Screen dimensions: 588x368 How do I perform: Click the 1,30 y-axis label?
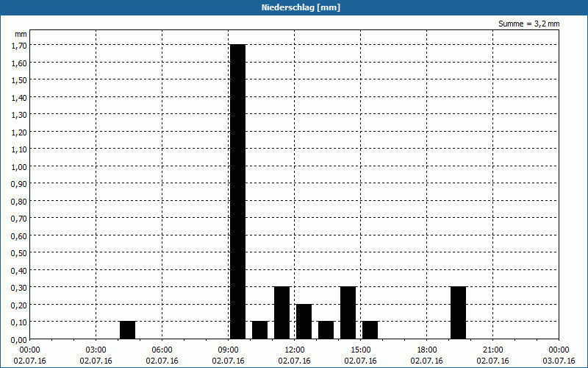(x=19, y=115)
